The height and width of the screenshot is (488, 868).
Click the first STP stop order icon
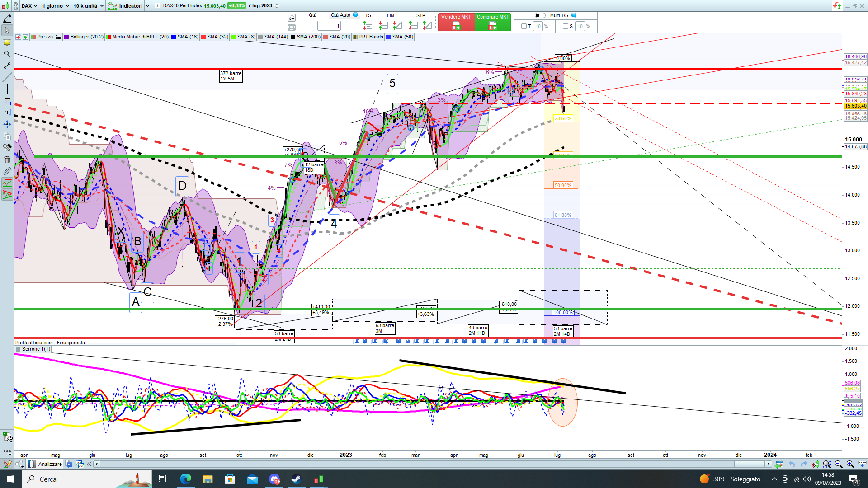click(413, 25)
